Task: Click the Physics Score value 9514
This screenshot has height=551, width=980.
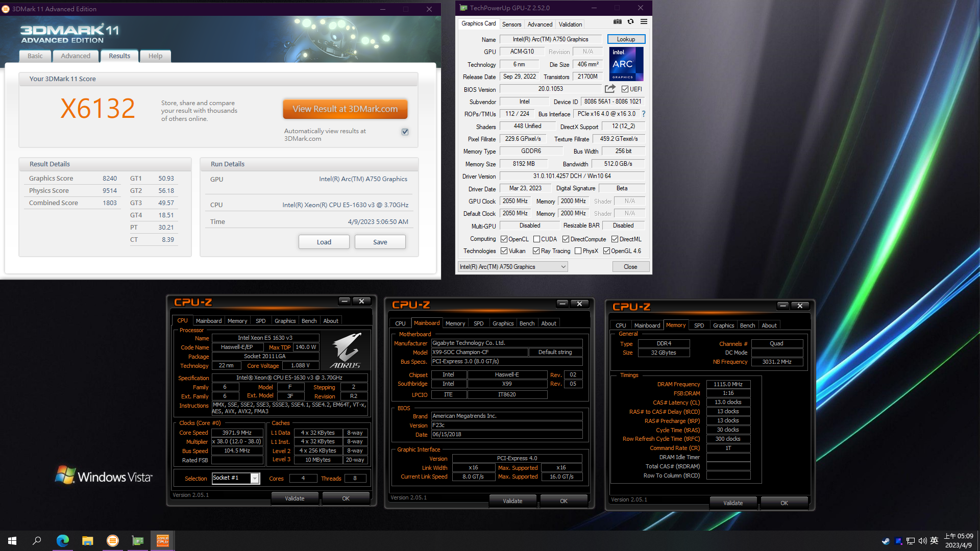Action: point(110,190)
